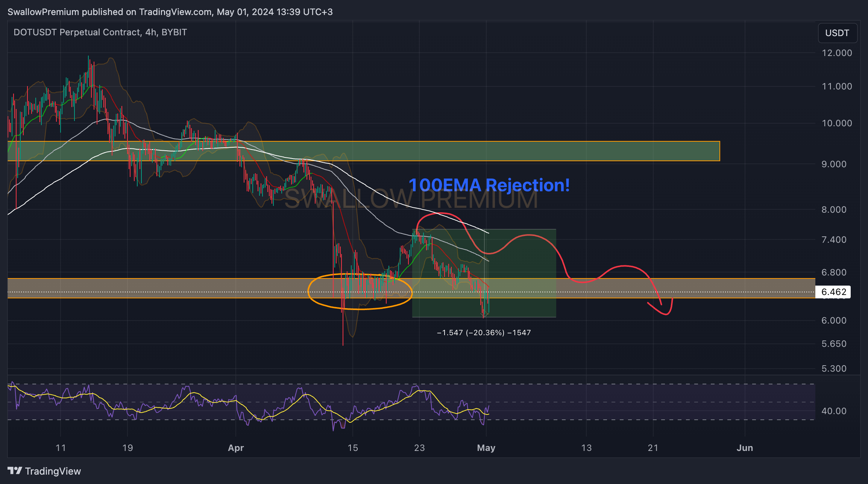The image size is (868, 484).
Task: Click the current price label 6.462
Action: (x=833, y=292)
